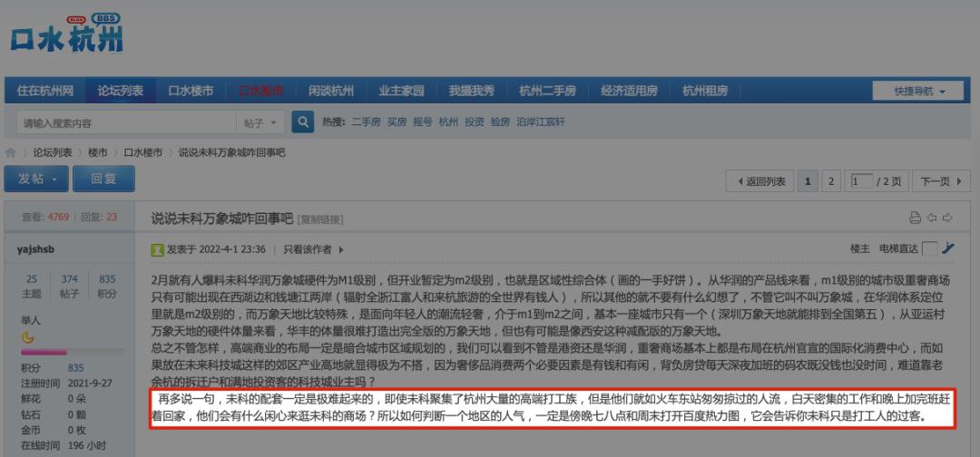Click the 下一页 next page button

[941, 181]
